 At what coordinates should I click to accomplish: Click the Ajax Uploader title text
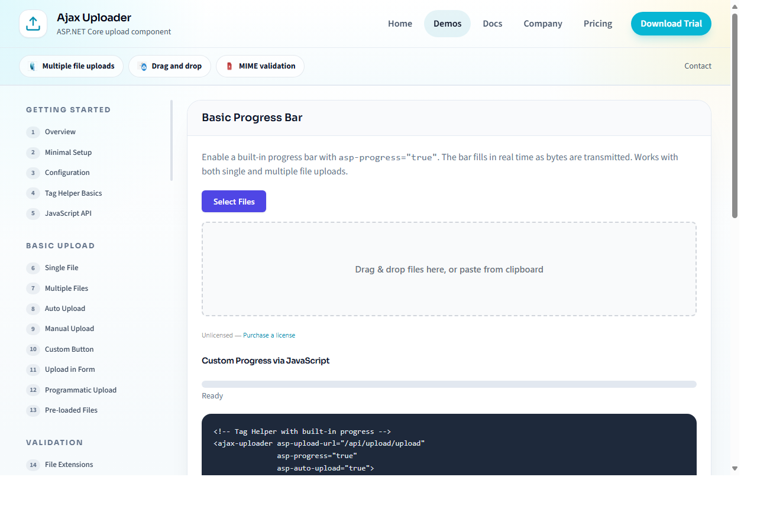(94, 18)
